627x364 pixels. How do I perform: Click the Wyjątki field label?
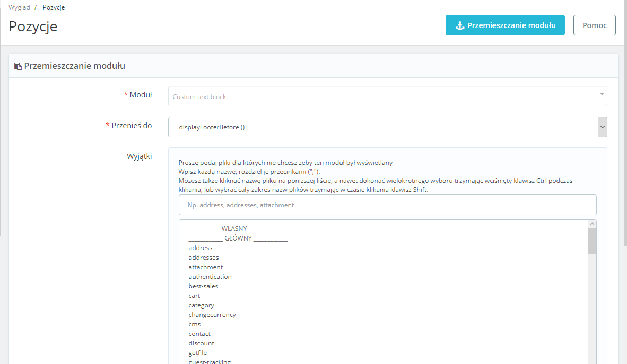click(139, 157)
